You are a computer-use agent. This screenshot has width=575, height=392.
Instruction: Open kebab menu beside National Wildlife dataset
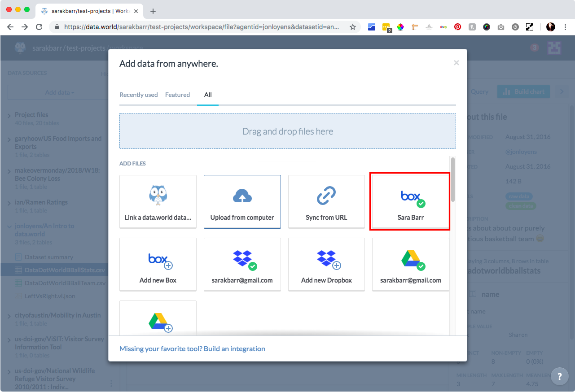111,383
